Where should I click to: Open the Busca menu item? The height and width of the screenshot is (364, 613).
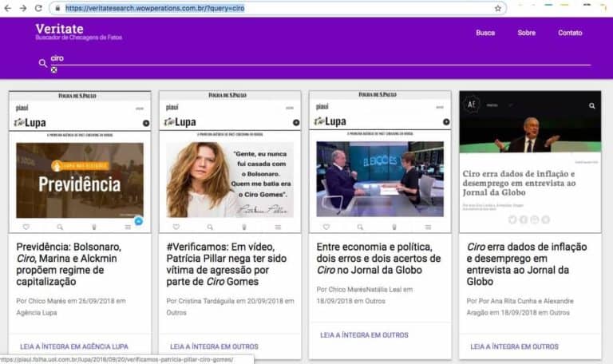click(485, 33)
